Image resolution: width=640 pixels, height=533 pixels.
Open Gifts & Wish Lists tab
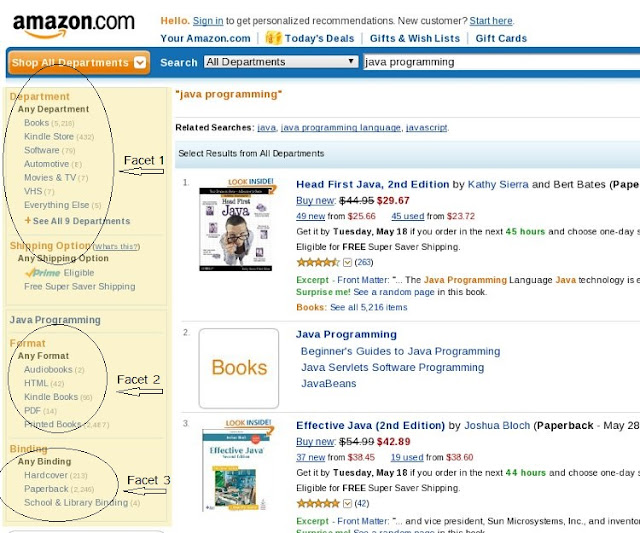415,38
